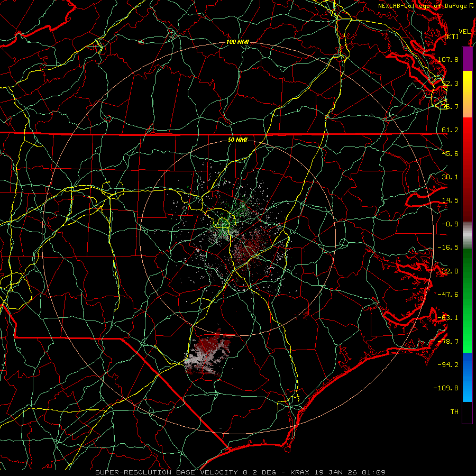Click the 100 NMI range ring label

click(x=237, y=42)
